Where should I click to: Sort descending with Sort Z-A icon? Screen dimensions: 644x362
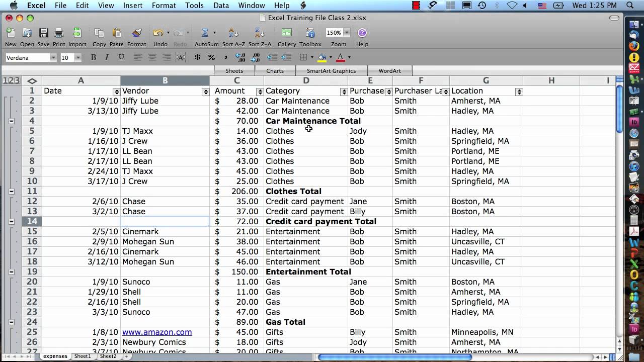[x=260, y=33]
